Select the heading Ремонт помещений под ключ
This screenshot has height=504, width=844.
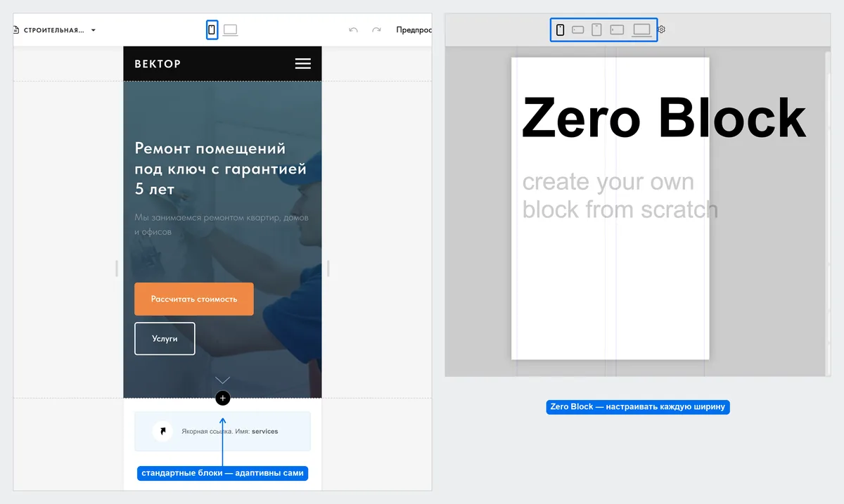(220, 169)
